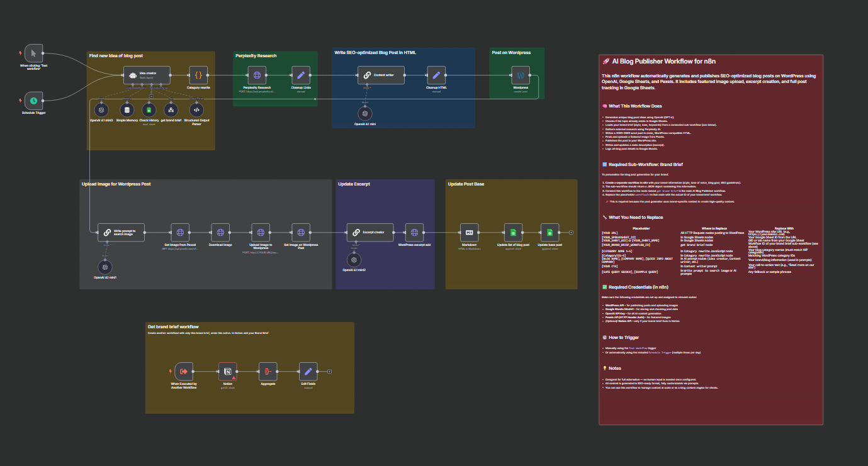Screen dimensions: 868x466
Task: Click the Notion node warning triangle
Action: click(234, 378)
